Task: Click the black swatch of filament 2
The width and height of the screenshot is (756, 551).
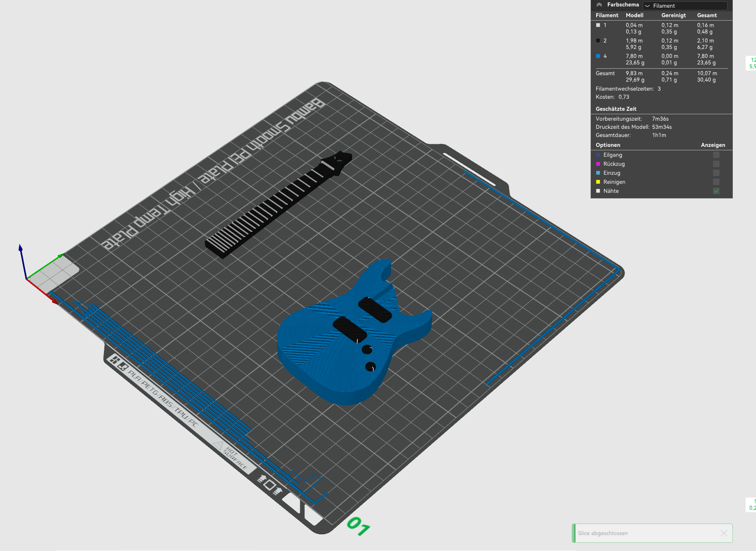Action: (x=598, y=41)
